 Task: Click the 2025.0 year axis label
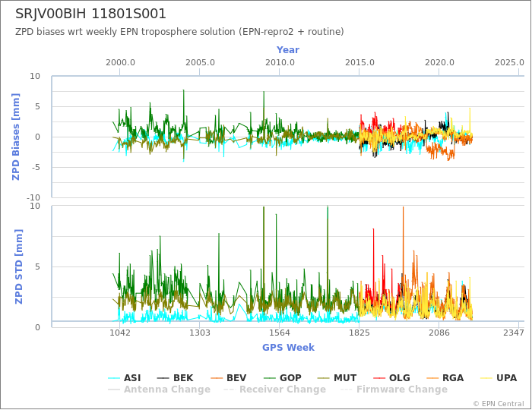click(x=510, y=63)
